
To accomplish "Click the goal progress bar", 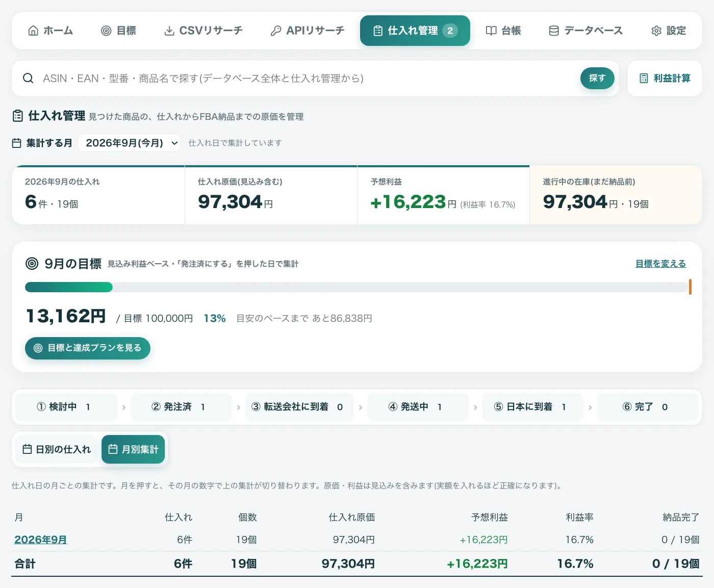I will [357, 287].
